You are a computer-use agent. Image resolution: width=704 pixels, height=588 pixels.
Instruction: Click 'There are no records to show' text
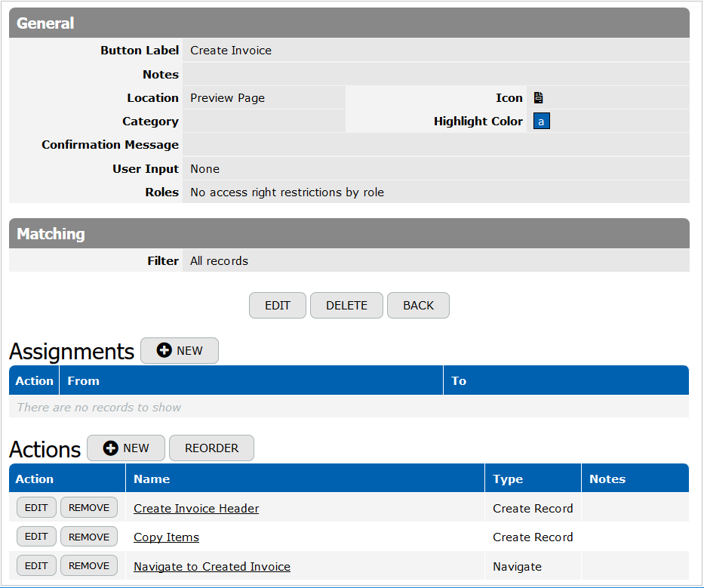point(100,408)
